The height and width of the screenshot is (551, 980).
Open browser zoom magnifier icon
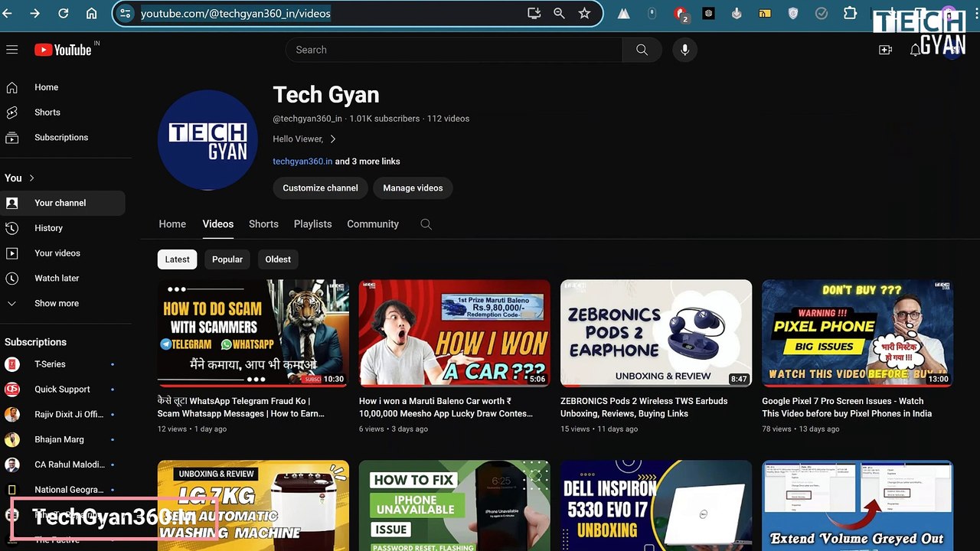559,13
